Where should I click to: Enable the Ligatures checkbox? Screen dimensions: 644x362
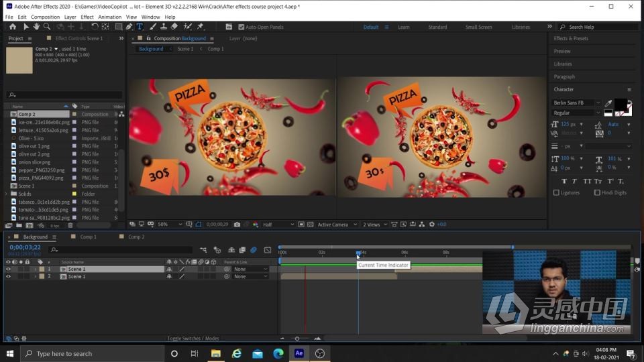[556, 192]
